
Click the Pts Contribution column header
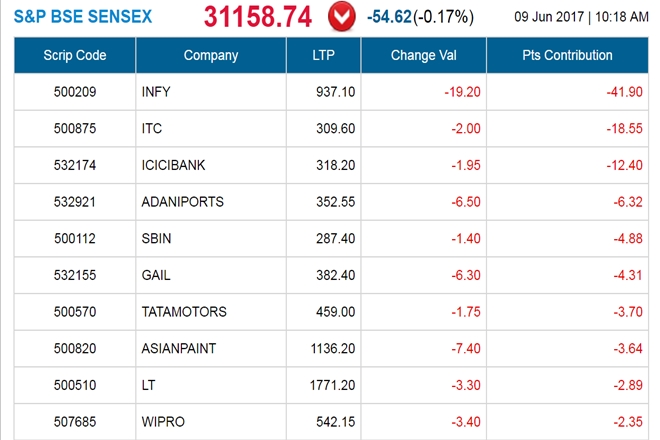568,55
